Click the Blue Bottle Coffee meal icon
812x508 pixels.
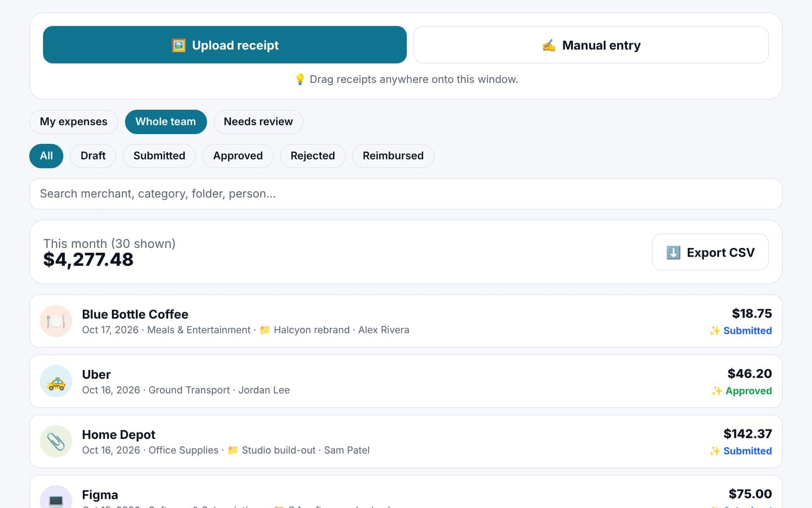tap(56, 321)
